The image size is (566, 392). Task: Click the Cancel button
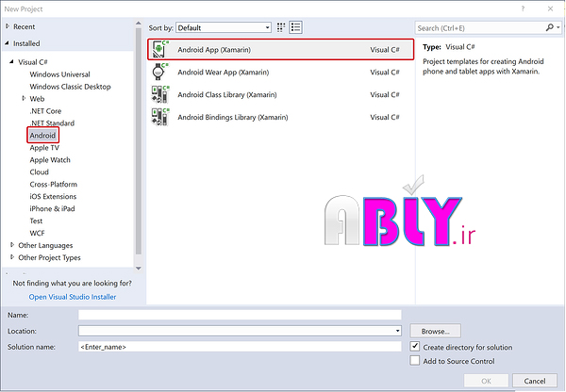tap(535, 381)
